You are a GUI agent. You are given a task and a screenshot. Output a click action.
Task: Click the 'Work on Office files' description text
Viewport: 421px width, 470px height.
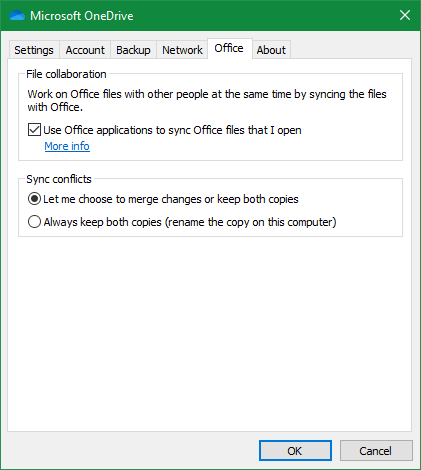[207, 101]
